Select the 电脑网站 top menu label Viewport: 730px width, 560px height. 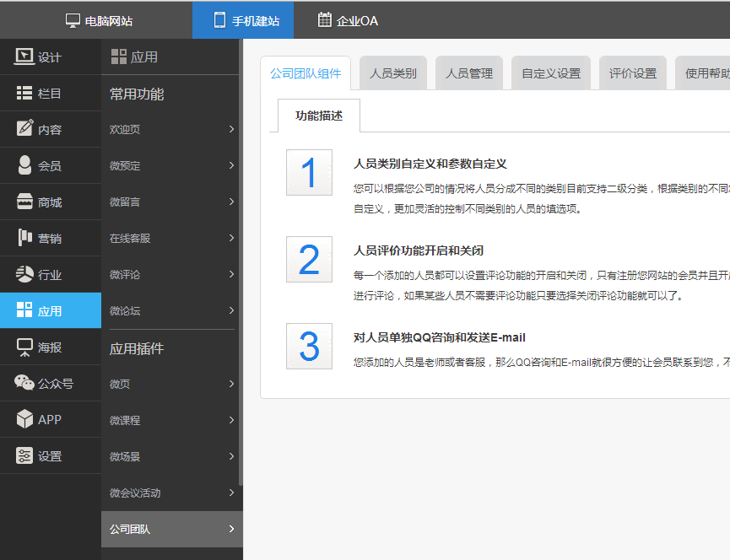pos(109,21)
